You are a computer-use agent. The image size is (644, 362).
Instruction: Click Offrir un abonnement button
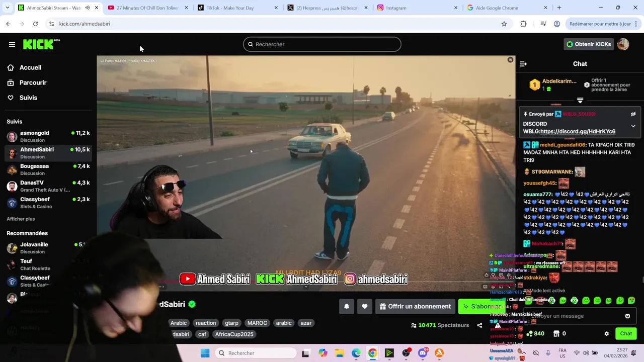tap(416, 306)
